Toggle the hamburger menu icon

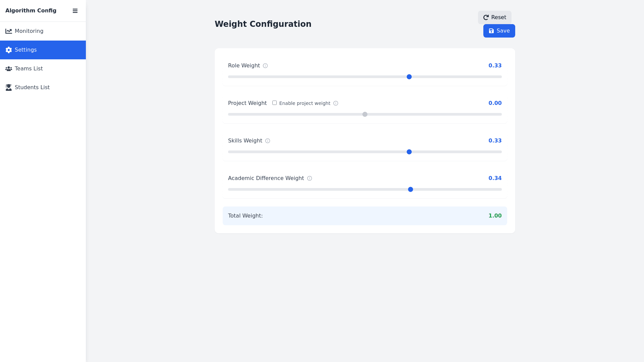point(75,11)
